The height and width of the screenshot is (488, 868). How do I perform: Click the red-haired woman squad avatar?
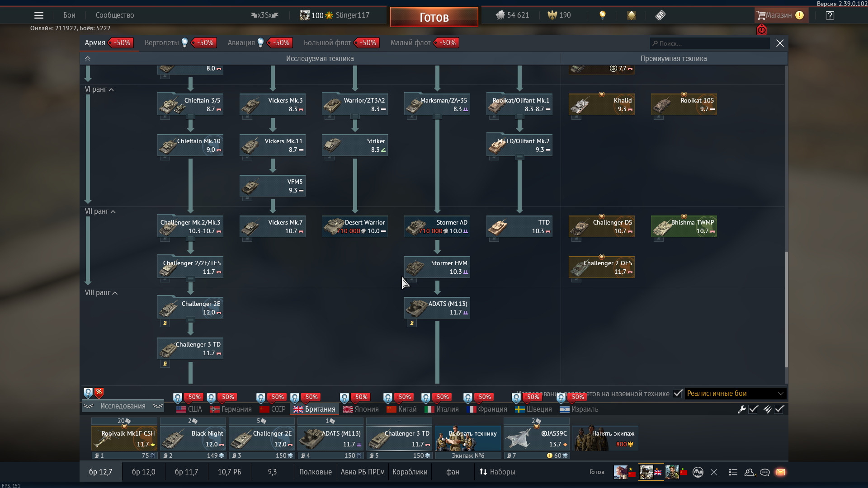point(621,472)
